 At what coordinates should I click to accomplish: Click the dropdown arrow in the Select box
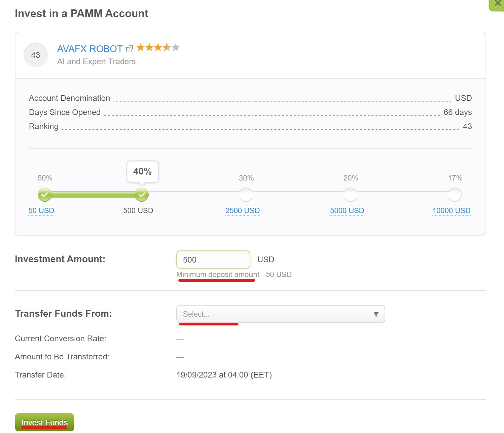(376, 314)
